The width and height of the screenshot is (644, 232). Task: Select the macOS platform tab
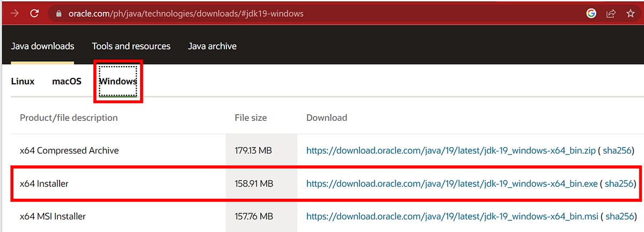[67, 82]
